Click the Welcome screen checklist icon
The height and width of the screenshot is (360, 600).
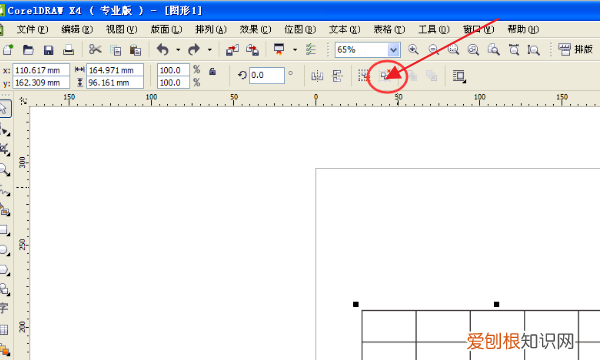(311, 49)
